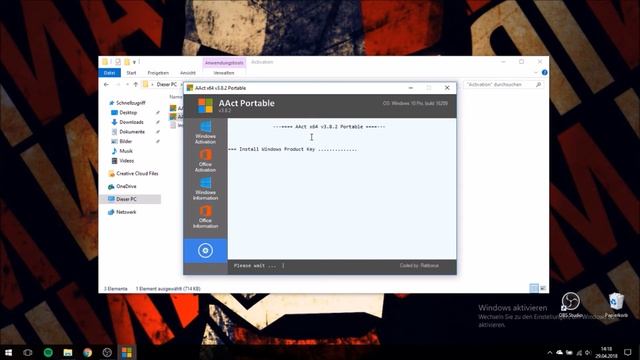Collapse the Explorer ribbon chevron

point(536,72)
